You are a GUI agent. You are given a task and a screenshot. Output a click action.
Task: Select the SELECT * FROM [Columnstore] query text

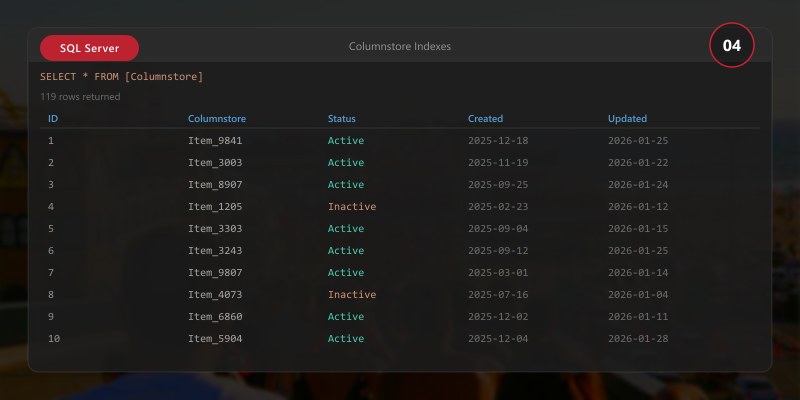click(x=121, y=77)
